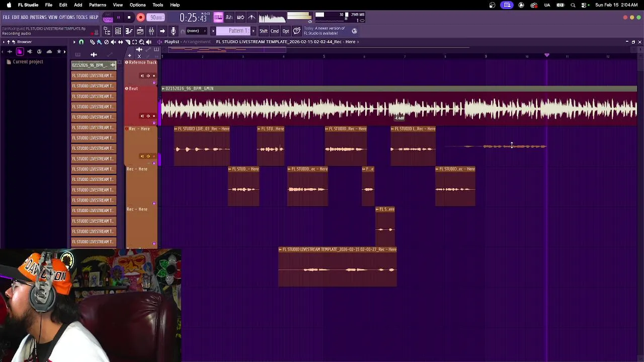
Task: Open the PATTERNS menu in FL toolbar
Action: [38, 18]
